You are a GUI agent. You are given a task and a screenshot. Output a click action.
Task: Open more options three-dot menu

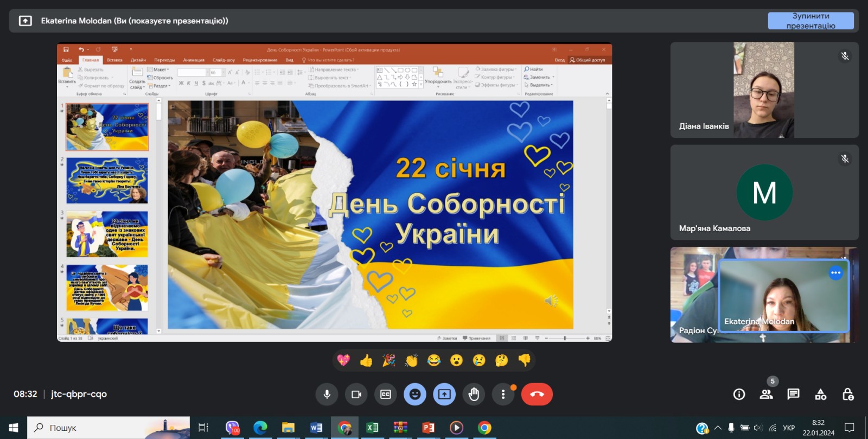point(503,395)
